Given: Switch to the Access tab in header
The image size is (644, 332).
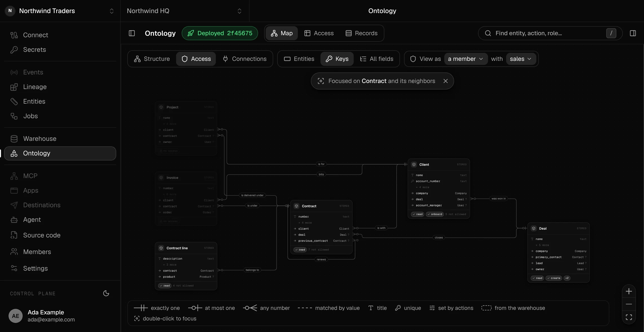Looking at the screenshot, I should point(319,33).
